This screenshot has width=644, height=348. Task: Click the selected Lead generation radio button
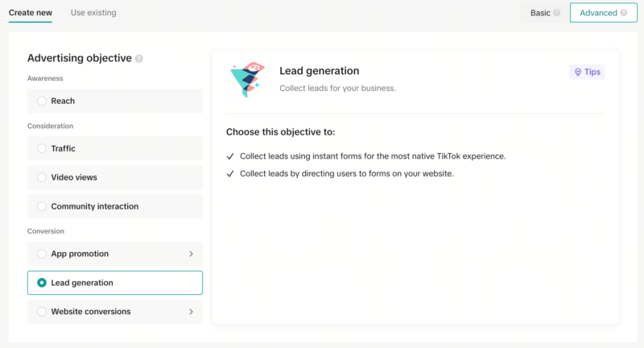(x=42, y=283)
